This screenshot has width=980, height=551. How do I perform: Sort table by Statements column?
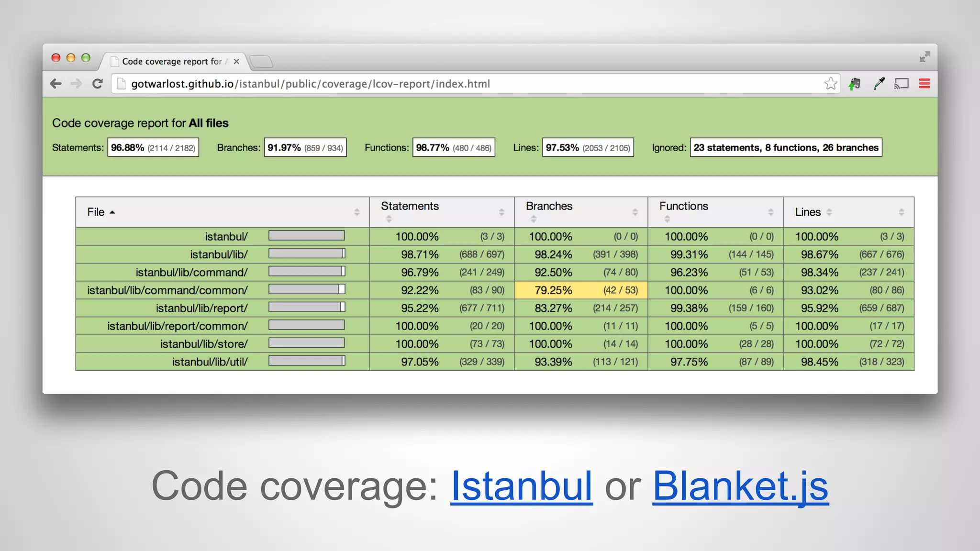pyautogui.click(x=410, y=206)
